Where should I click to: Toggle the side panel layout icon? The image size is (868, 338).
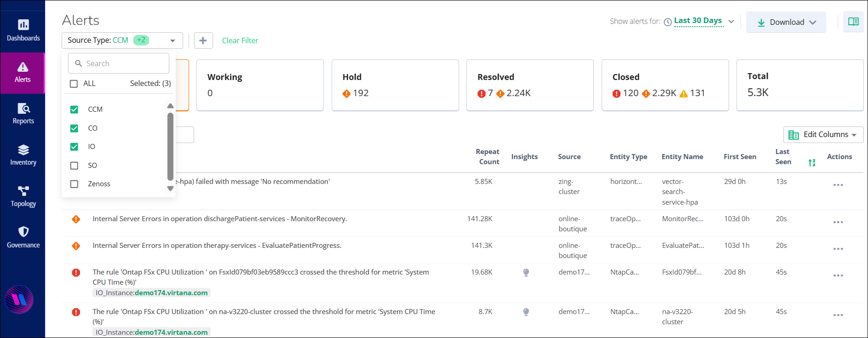[853, 22]
